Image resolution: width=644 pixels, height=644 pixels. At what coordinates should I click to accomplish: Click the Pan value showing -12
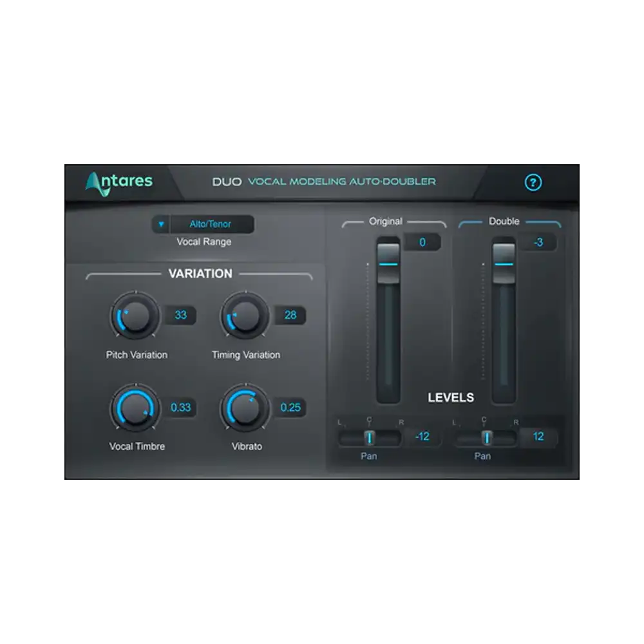tap(424, 437)
